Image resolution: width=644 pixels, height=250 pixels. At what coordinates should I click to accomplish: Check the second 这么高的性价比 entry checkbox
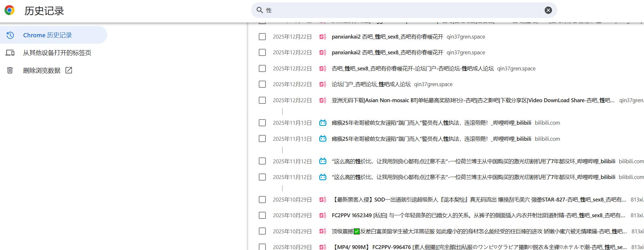point(262,177)
